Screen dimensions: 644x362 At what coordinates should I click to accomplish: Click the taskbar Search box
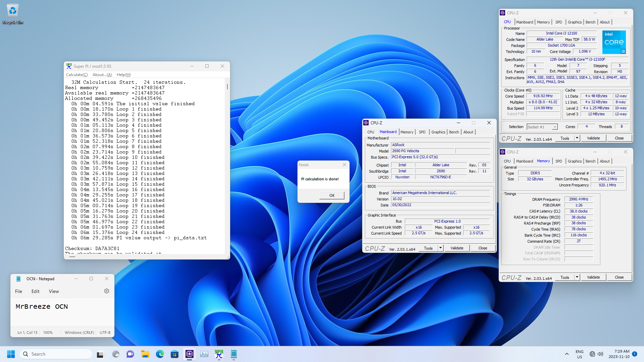click(x=56, y=354)
